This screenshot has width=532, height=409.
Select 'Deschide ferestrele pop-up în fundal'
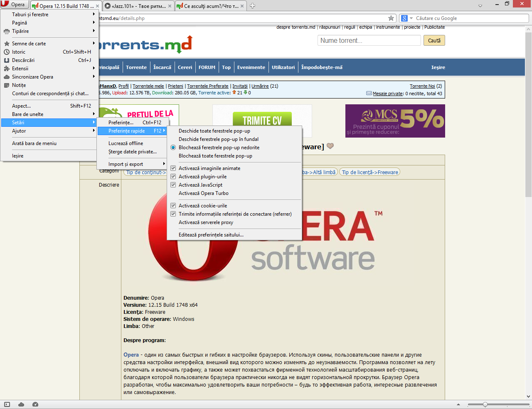point(234,139)
